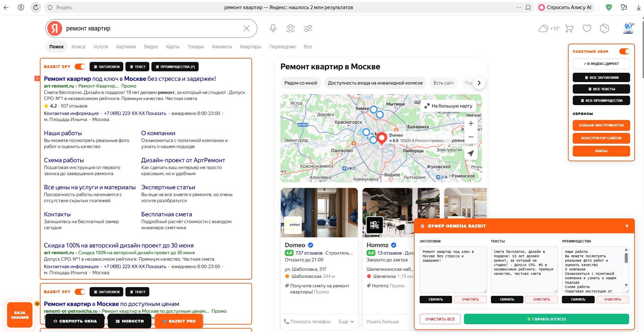
Task: Click Очистить всё in the clipboard panel
Action: point(440,319)
